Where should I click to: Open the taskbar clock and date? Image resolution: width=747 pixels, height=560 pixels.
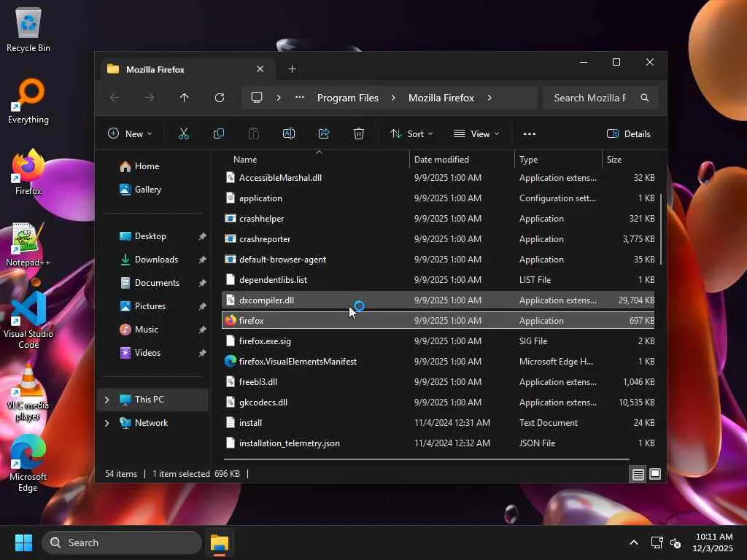point(713,542)
